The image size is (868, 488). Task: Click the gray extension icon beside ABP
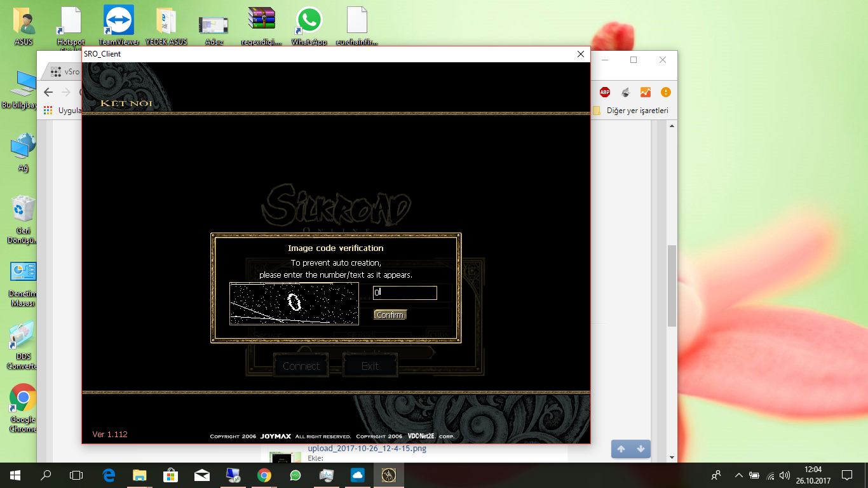625,92
